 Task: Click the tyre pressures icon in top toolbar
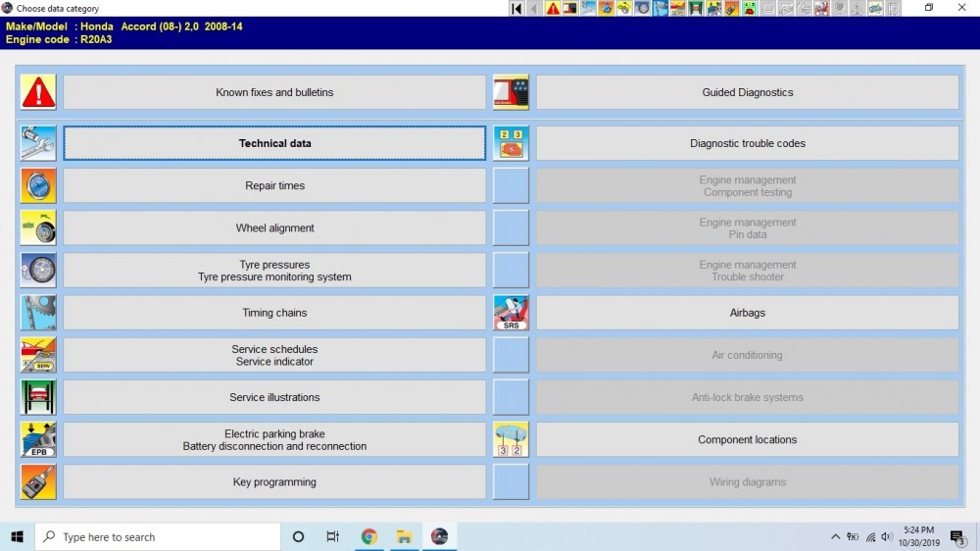pyautogui.click(x=644, y=8)
